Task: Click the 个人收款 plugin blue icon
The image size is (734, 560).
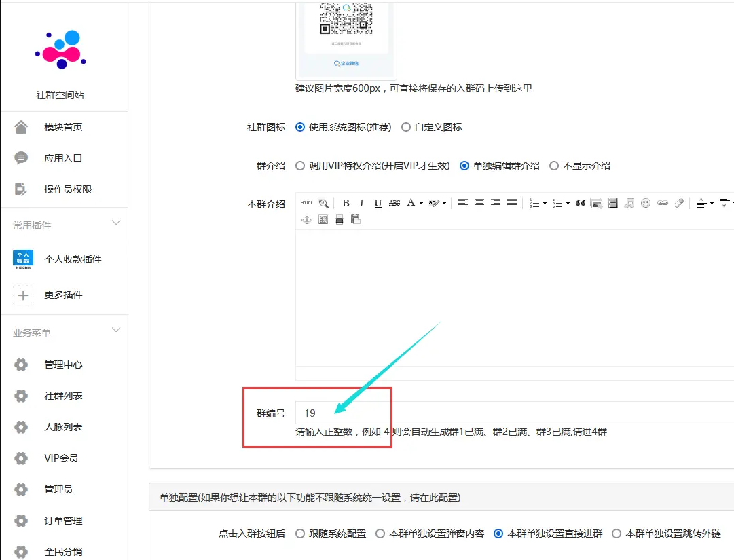Action: pos(23,259)
